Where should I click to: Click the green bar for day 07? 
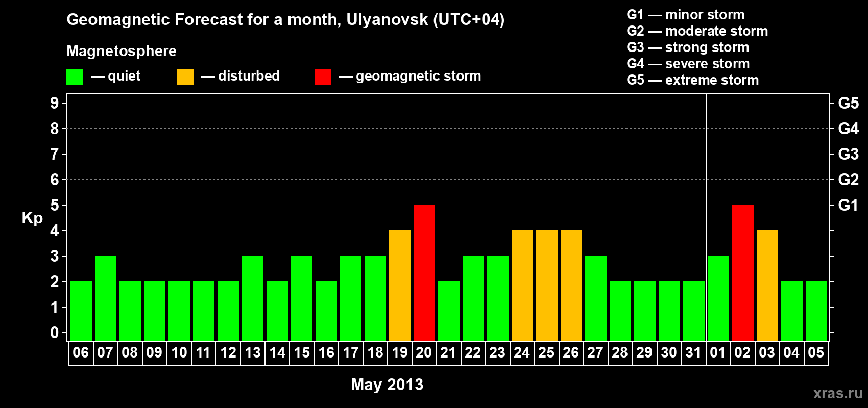[106, 298]
